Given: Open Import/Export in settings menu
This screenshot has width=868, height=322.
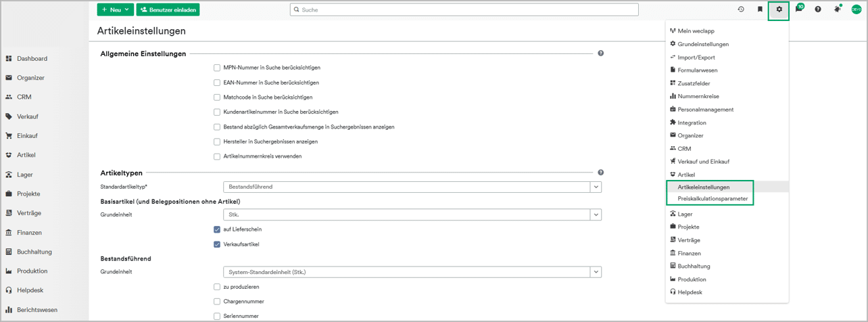Looking at the screenshot, I should point(696,57).
